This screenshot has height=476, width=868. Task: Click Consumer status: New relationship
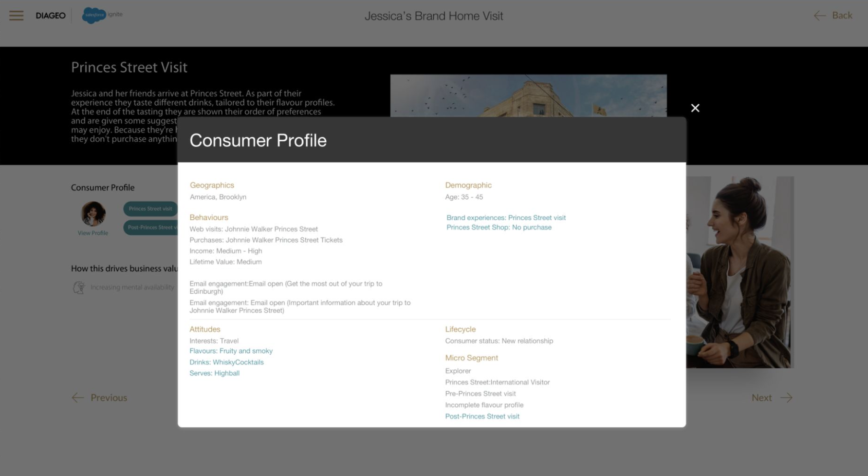click(x=499, y=341)
